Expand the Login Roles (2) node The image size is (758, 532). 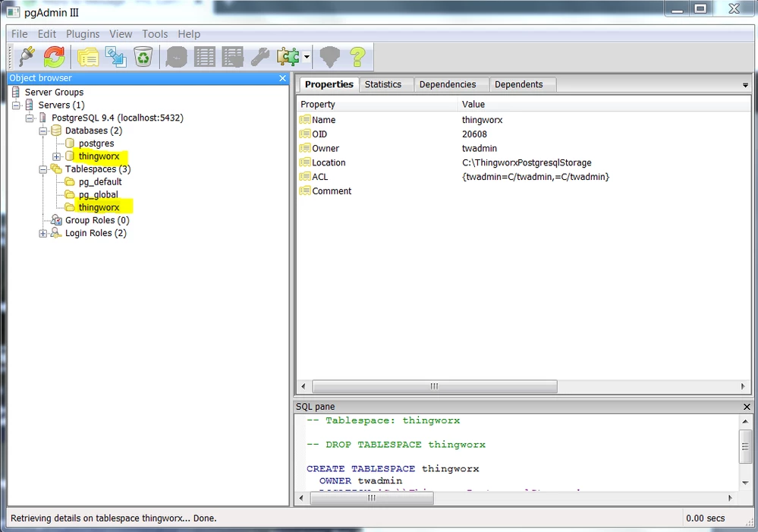43,233
